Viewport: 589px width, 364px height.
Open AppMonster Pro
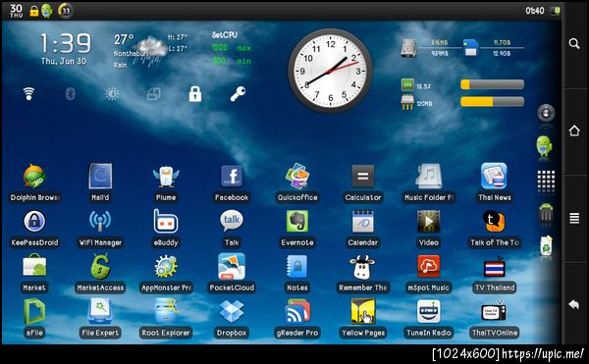[166, 266]
